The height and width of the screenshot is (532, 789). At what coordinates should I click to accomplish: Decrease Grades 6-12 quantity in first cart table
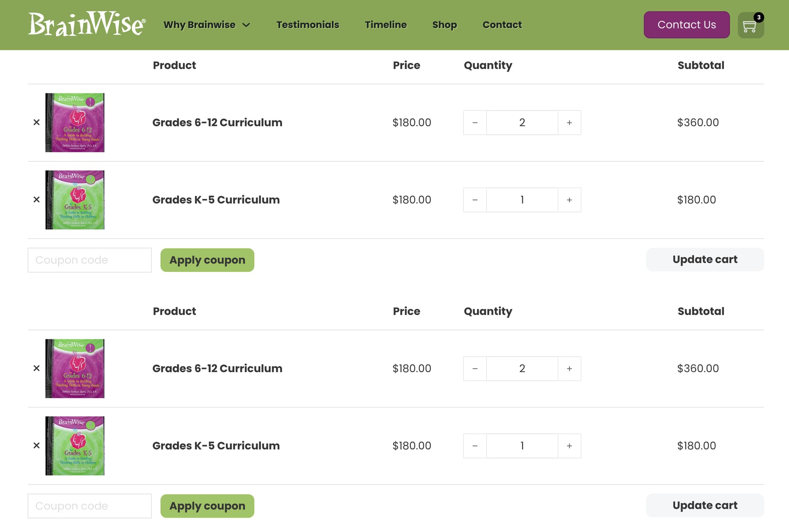tap(475, 122)
